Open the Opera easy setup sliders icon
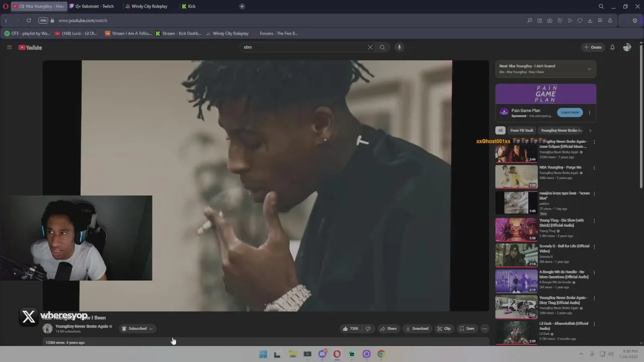The height and width of the screenshot is (362, 644). tap(600, 21)
